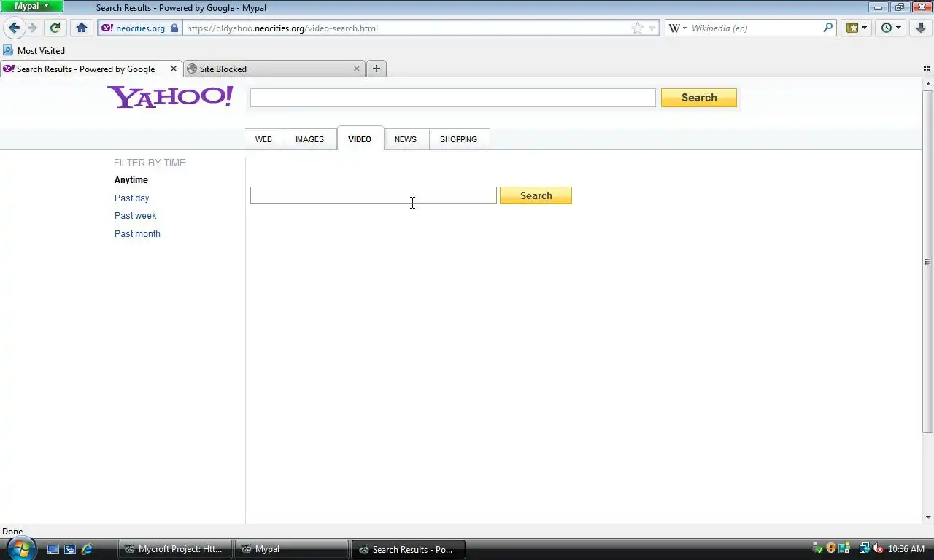Open the URL history dropdown arrow
The image size is (934, 560).
pyautogui.click(x=652, y=28)
